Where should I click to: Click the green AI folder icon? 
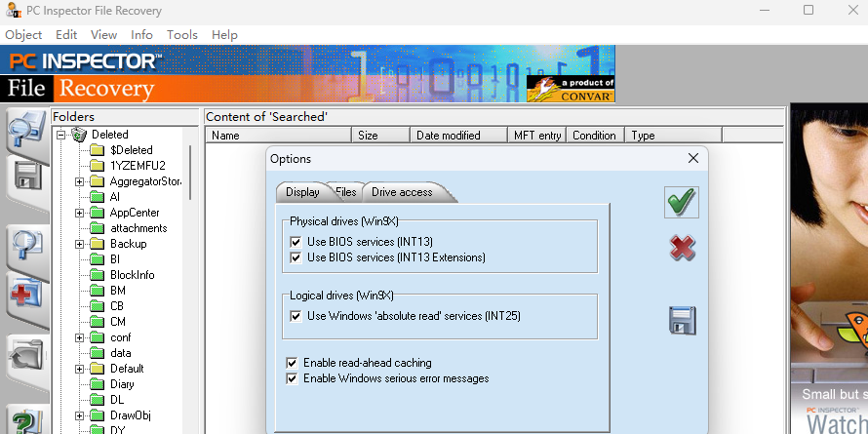click(x=97, y=196)
